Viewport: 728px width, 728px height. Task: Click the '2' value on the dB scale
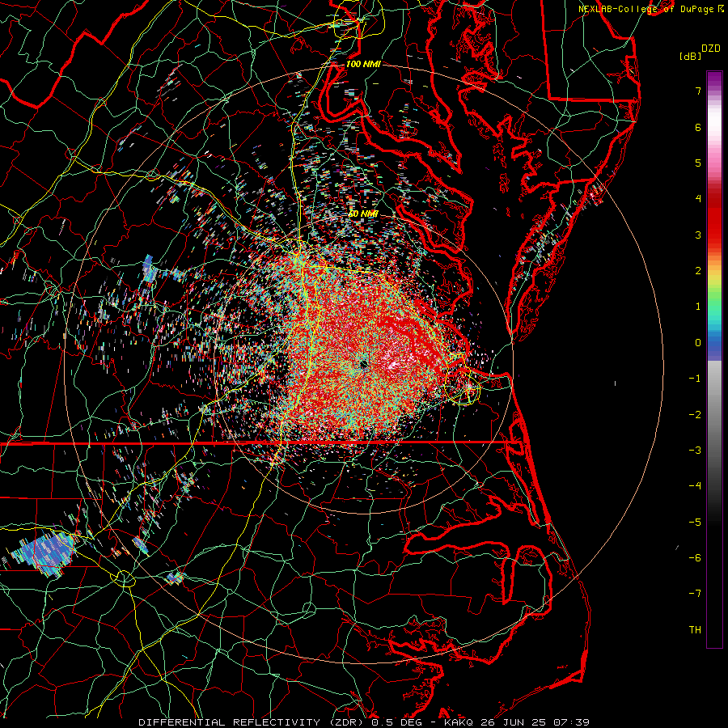(698, 271)
